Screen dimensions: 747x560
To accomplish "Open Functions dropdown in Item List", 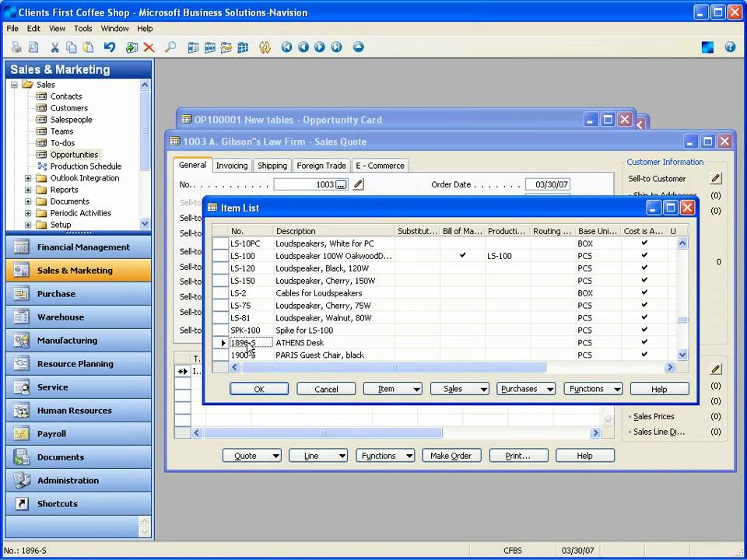I will click(593, 389).
